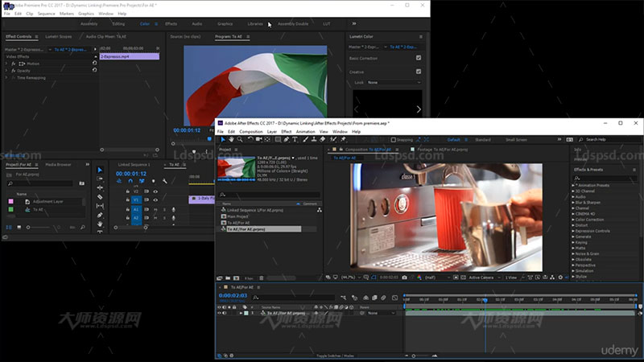The image size is (644, 362).
Task: Show more Premiere workspaces via overflow arrows
Action: coord(354,24)
